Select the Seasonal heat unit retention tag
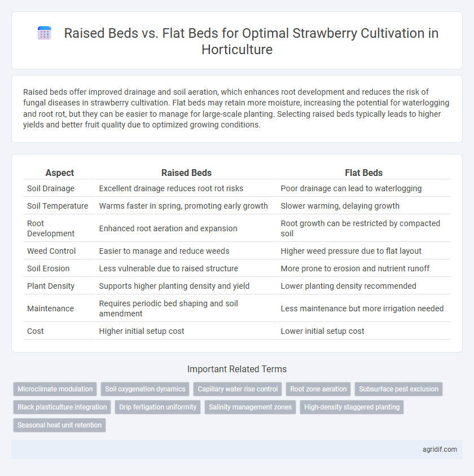This screenshot has height=476, width=474. pos(59,425)
